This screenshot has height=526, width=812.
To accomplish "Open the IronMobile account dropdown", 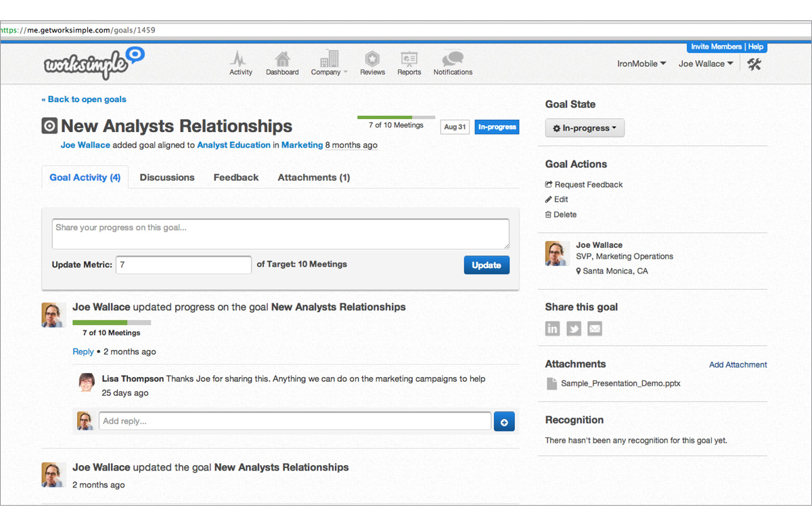I will 641,64.
